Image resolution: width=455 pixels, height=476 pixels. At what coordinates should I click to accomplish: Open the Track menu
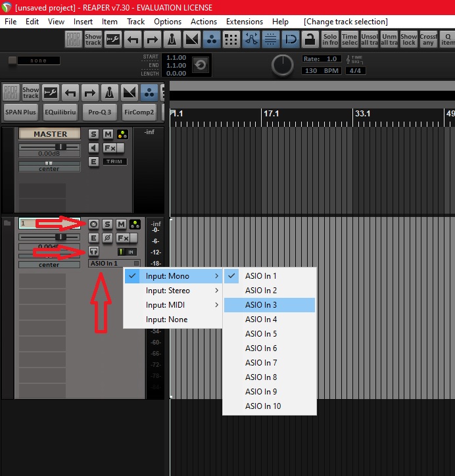tap(135, 22)
